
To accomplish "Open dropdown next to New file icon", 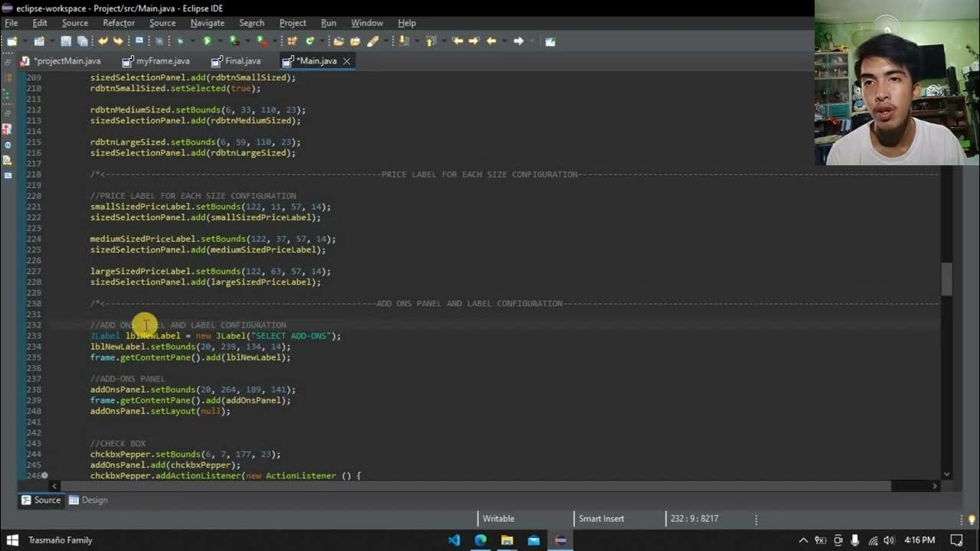I will [25, 41].
